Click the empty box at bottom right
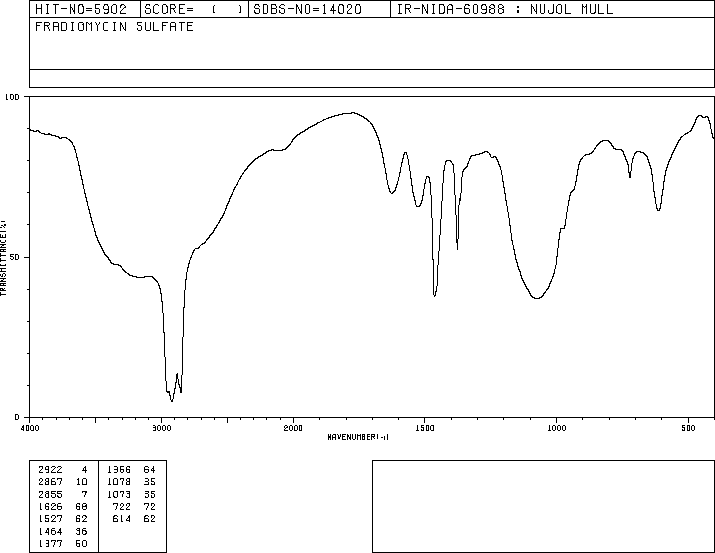Viewport: 715px width, 553px height. 543,506
